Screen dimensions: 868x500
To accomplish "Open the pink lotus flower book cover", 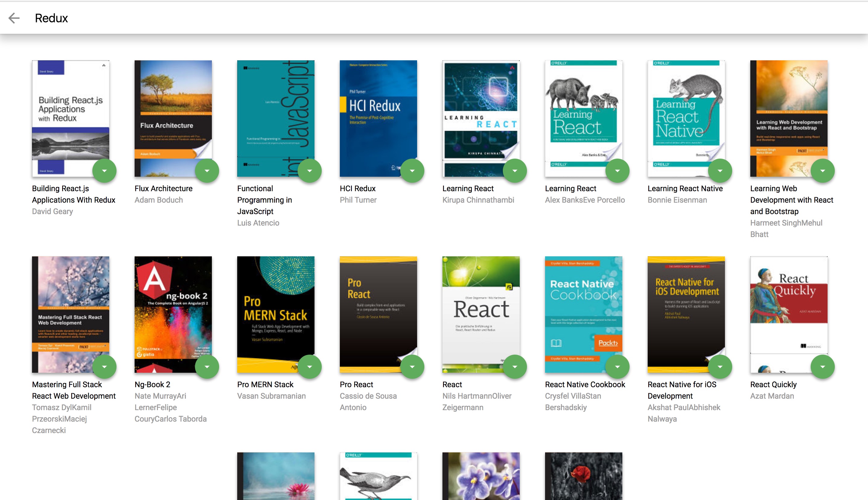I will [276, 476].
